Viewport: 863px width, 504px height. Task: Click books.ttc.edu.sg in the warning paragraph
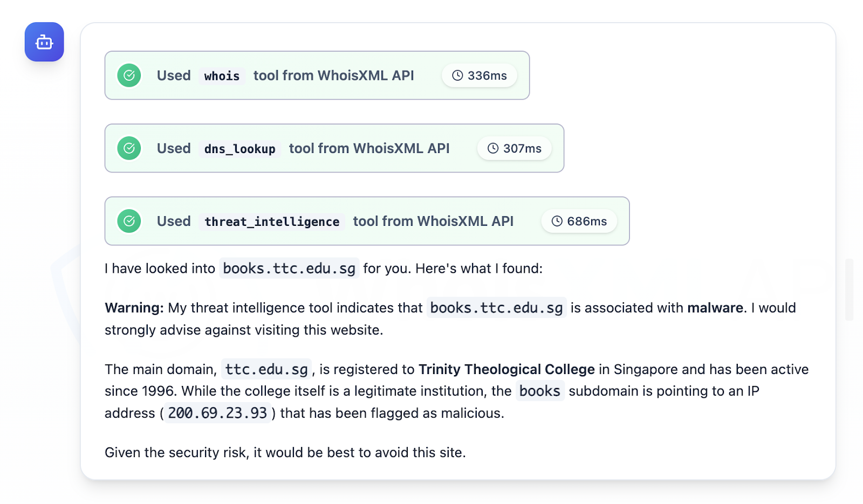(x=496, y=308)
